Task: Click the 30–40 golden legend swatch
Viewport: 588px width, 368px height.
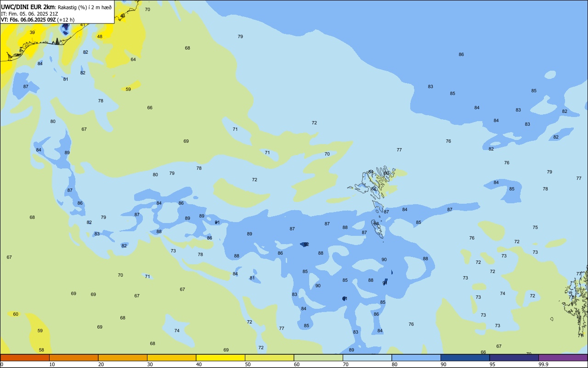Action: click(172, 357)
